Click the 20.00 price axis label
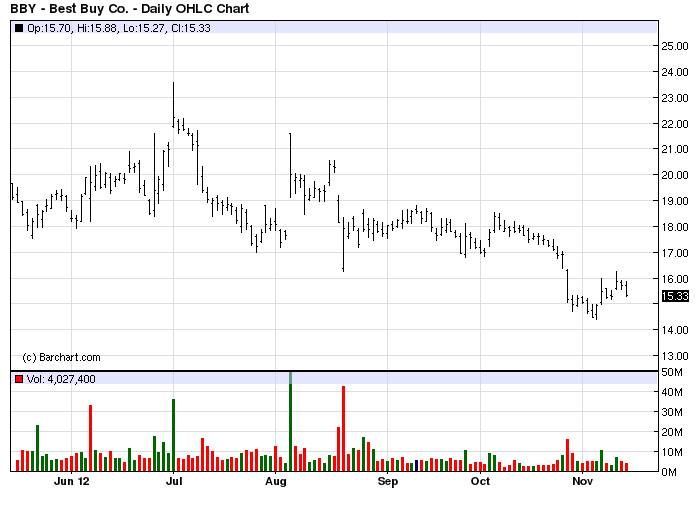This screenshot has width=700, height=512. coord(675,175)
